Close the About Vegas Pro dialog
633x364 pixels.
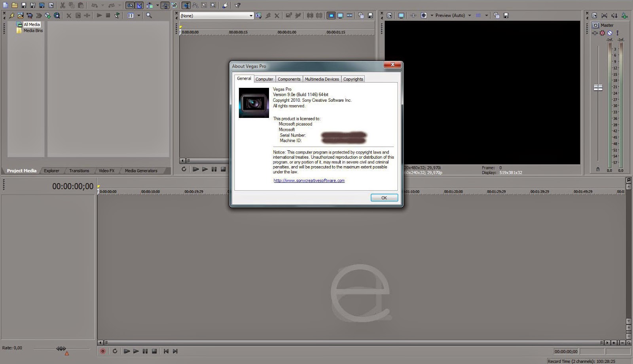tap(393, 64)
